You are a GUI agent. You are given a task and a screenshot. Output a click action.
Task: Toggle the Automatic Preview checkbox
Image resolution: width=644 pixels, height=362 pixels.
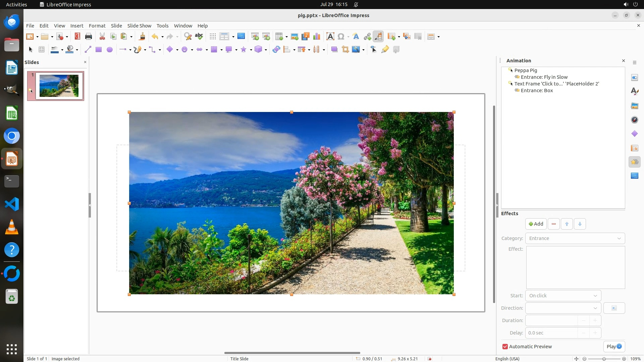[505, 347]
